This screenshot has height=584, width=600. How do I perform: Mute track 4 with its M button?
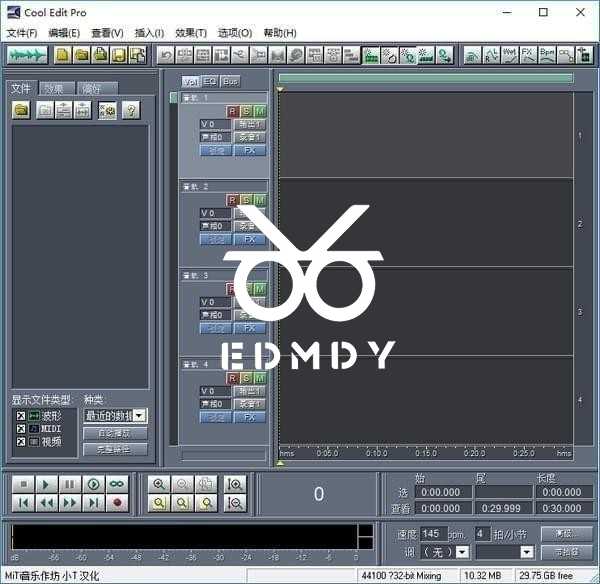[x=260, y=378]
